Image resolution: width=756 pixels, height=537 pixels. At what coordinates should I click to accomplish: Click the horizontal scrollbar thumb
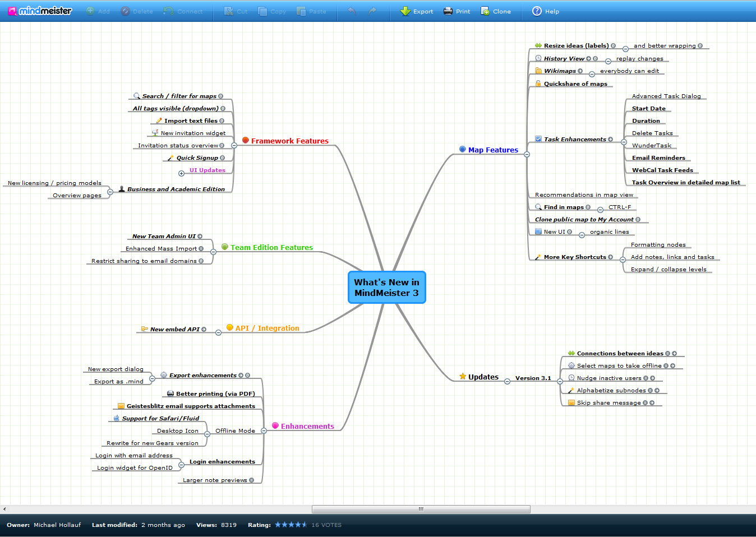tap(421, 509)
